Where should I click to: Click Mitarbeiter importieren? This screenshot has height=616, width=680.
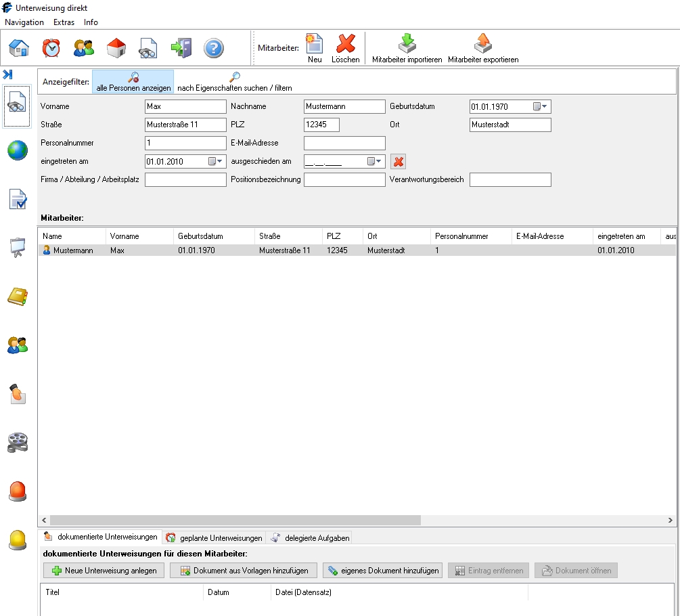pyautogui.click(x=407, y=48)
